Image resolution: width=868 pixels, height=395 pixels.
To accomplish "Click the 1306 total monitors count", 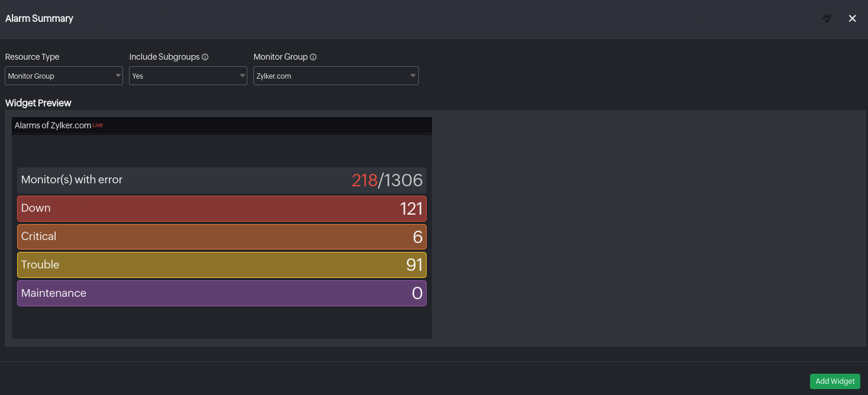I will click(404, 180).
